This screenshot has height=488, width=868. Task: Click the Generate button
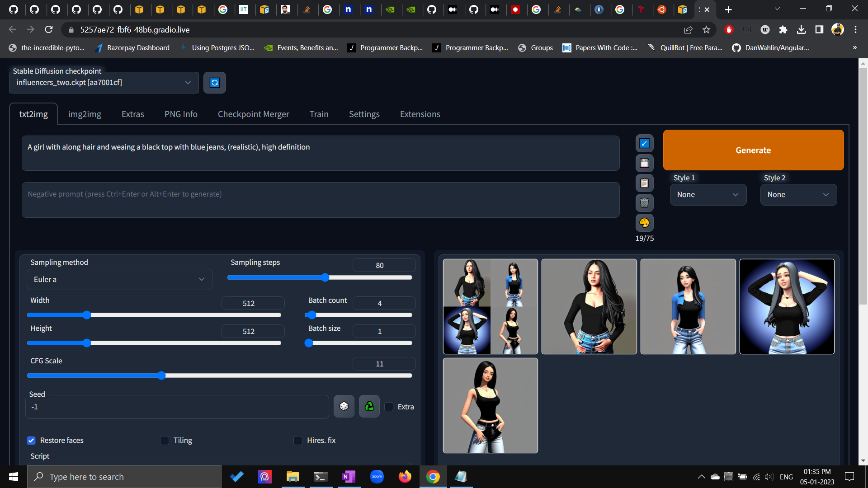point(753,150)
